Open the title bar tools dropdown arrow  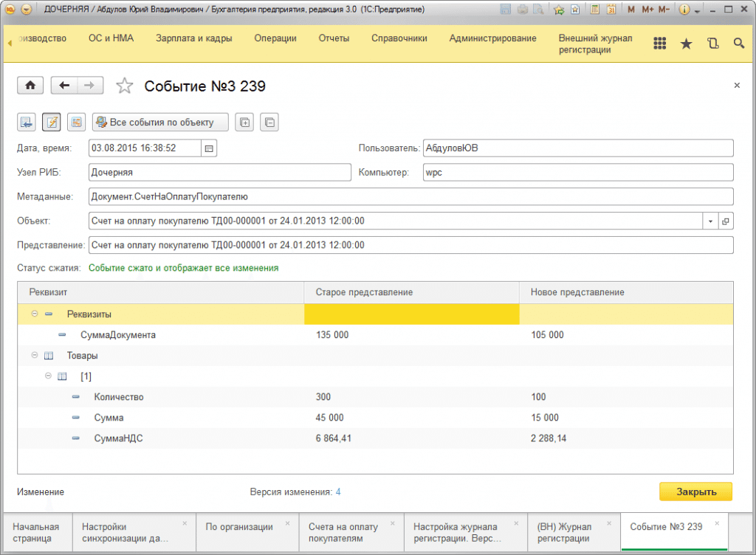tap(697, 10)
